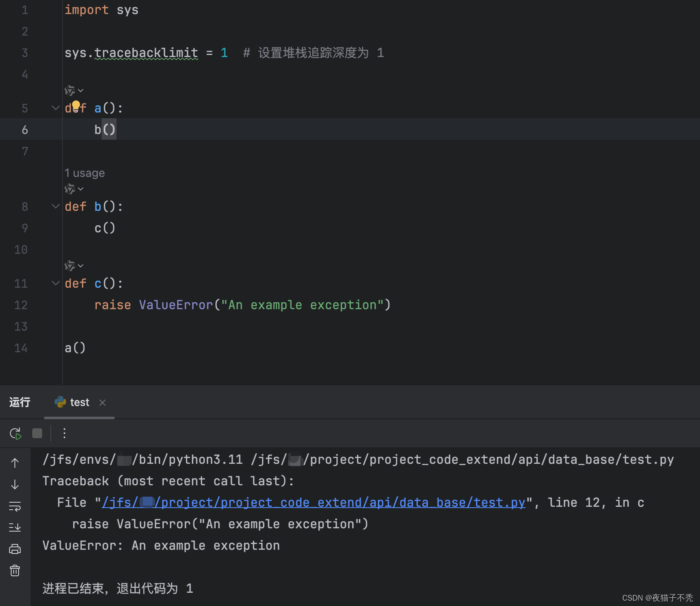This screenshot has height=606, width=700.
Task: Click line number 3 in gutter
Action: click(x=25, y=53)
